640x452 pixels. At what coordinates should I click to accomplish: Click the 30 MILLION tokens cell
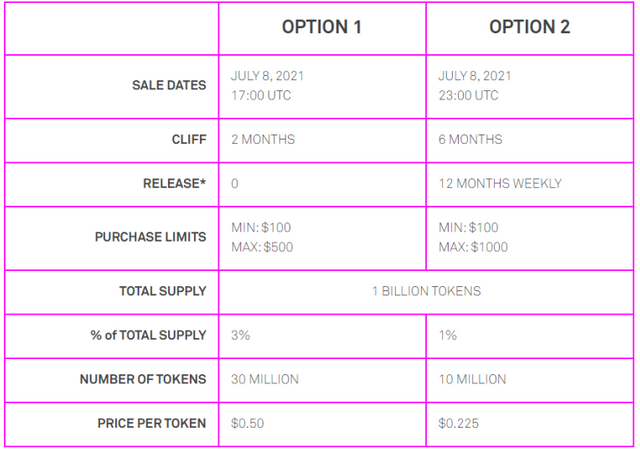[322, 380]
